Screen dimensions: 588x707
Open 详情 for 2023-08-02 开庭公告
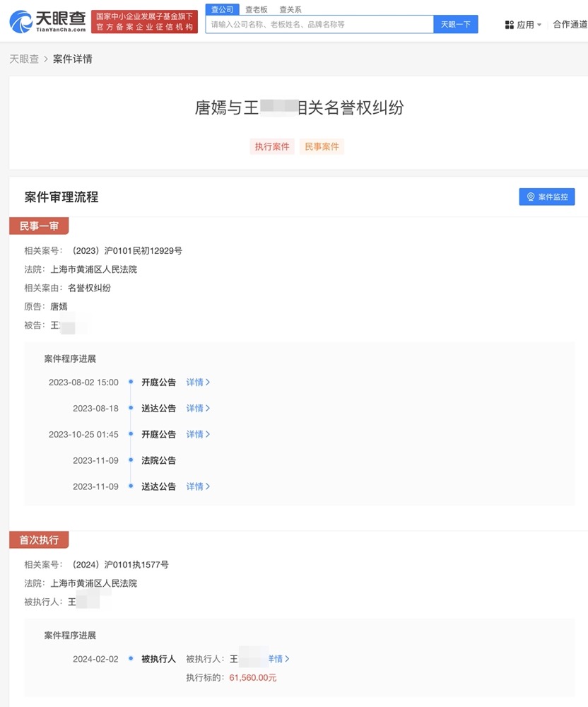(x=198, y=382)
